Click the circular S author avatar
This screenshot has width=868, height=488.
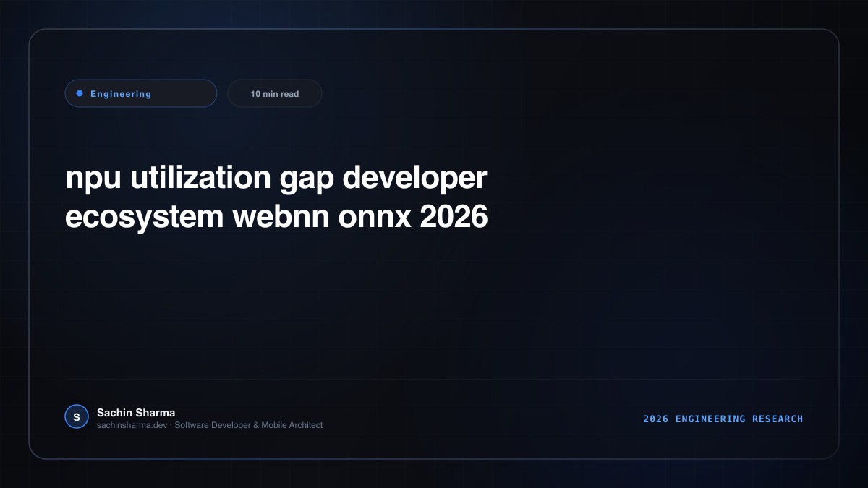coord(76,416)
